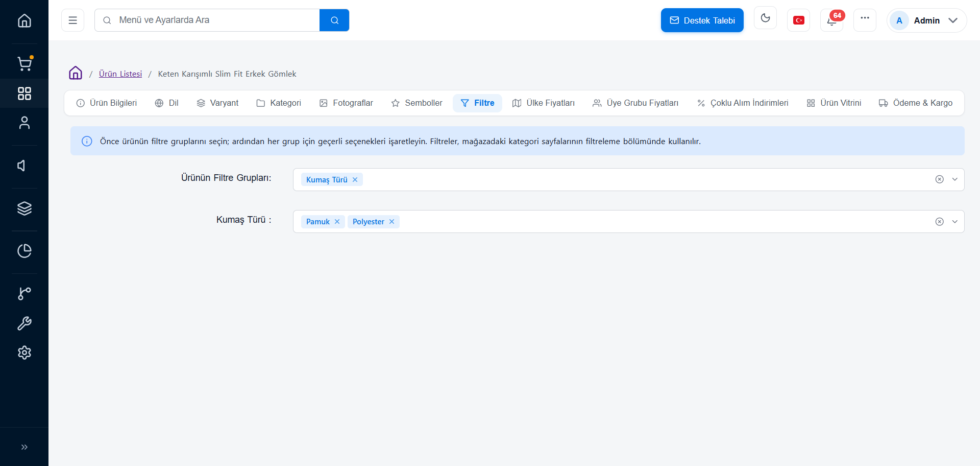Select the Filtre tab
The width and height of the screenshot is (980, 466).
[x=477, y=103]
